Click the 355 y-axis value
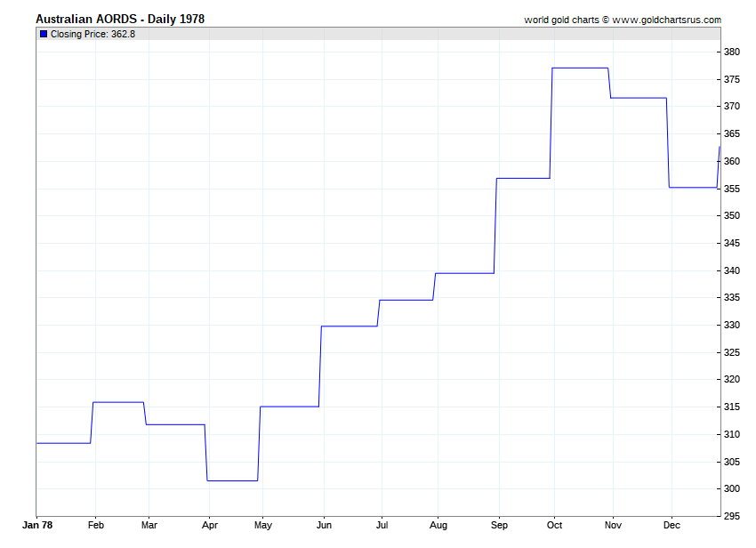756x548 pixels. point(732,189)
